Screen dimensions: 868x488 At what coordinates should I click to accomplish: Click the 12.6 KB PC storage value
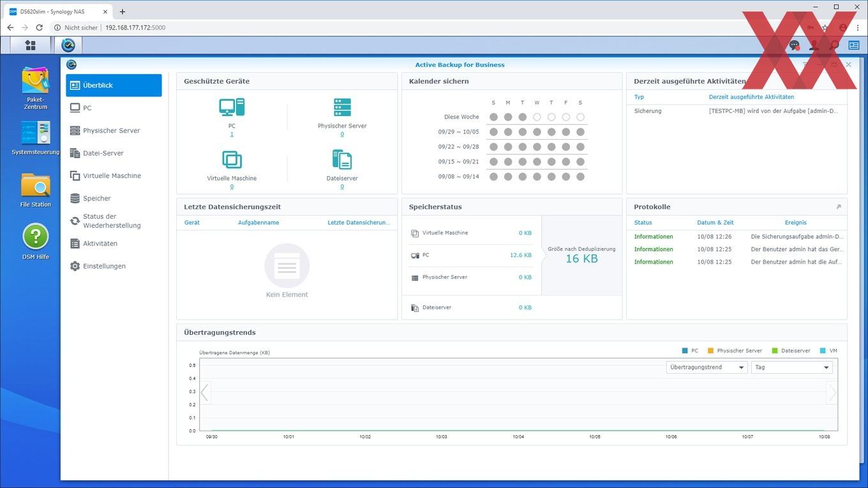click(x=521, y=255)
